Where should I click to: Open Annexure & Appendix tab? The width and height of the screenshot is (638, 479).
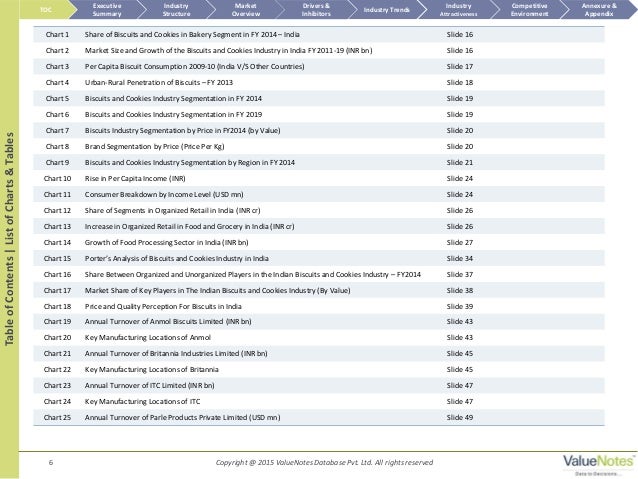(x=599, y=9)
